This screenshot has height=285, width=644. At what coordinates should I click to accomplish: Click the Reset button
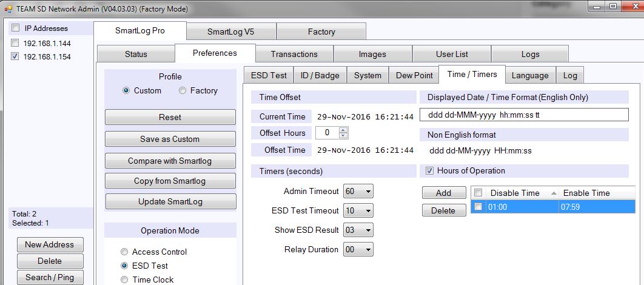click(170, 117)
